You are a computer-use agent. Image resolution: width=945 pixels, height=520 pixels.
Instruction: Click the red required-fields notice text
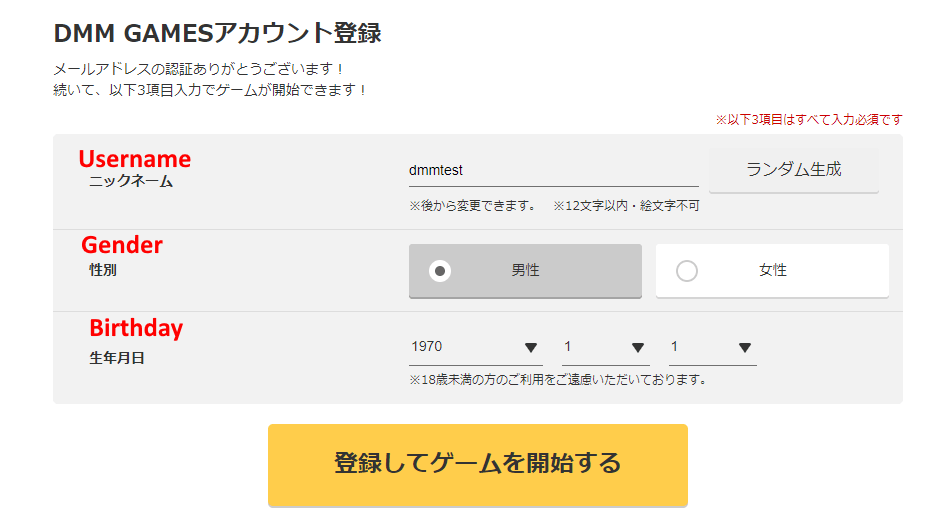click(x=808, y=120)
